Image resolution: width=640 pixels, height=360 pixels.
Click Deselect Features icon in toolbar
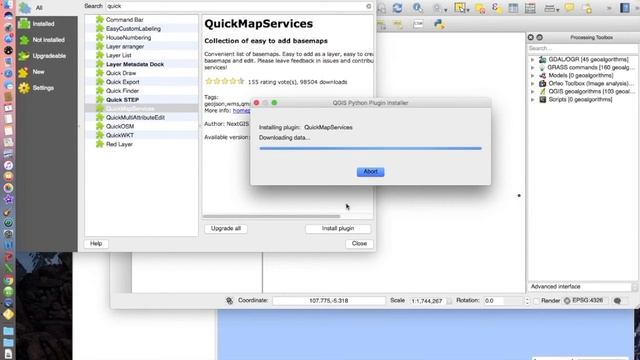480,9
